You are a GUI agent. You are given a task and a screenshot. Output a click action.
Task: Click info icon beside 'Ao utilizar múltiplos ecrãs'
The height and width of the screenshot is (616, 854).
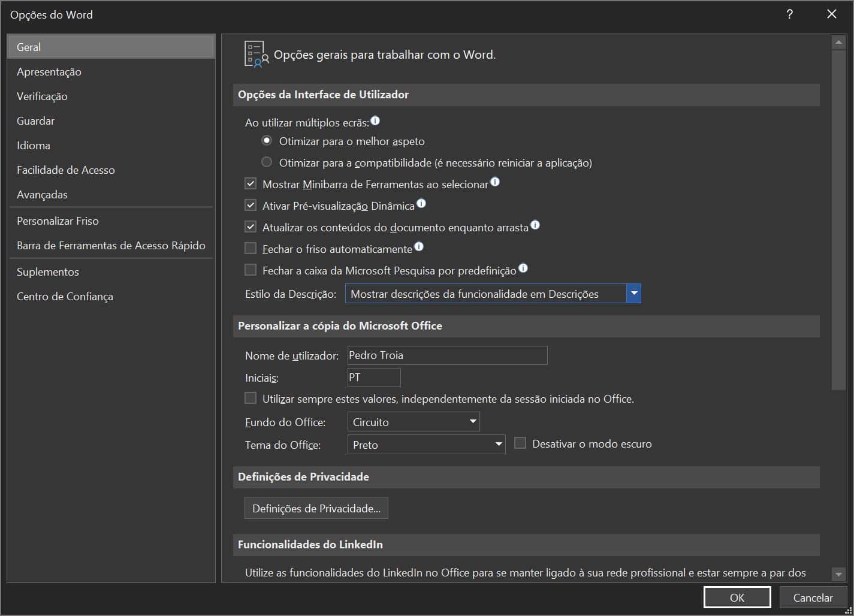[375, 121]
